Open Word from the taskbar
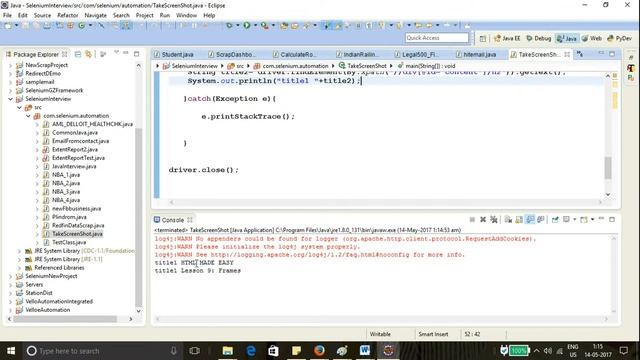 point(365,351)
